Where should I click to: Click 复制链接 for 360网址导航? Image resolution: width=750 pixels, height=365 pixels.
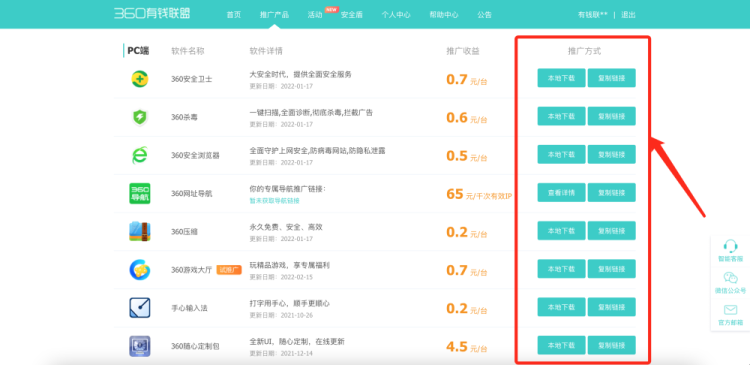[x=611, y=192]
